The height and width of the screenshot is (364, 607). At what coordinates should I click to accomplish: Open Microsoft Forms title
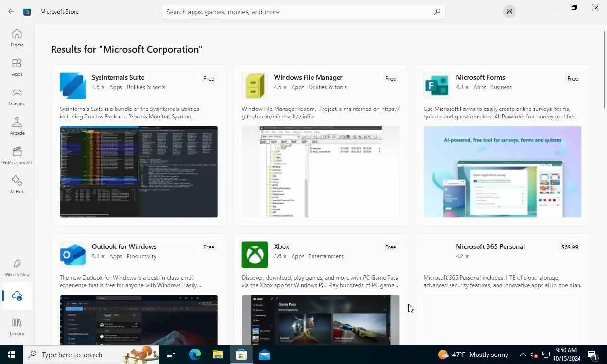point(480,77)
